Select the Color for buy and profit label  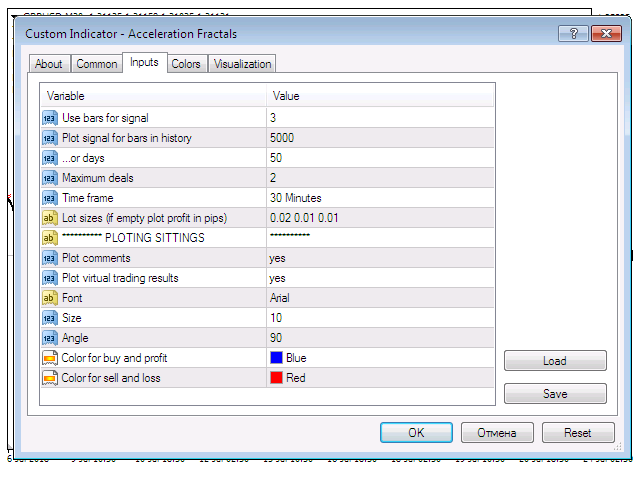pyautogui.click(x=114, y=358)
